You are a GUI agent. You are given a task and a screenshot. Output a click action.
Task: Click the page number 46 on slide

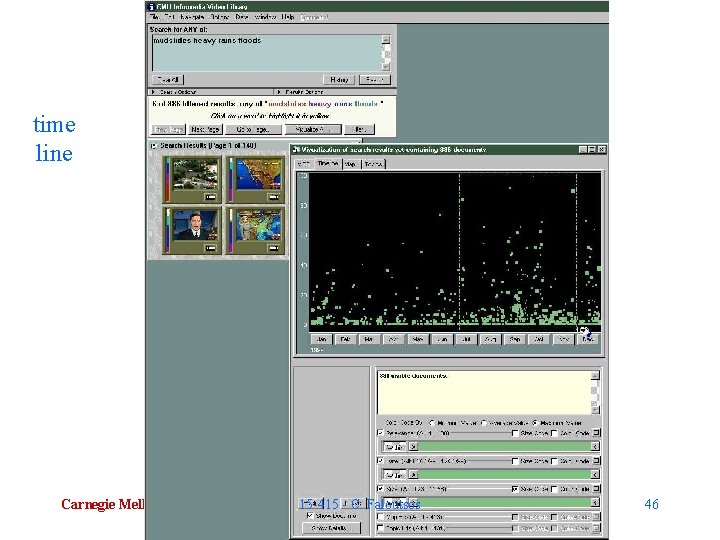pos(651,504)
